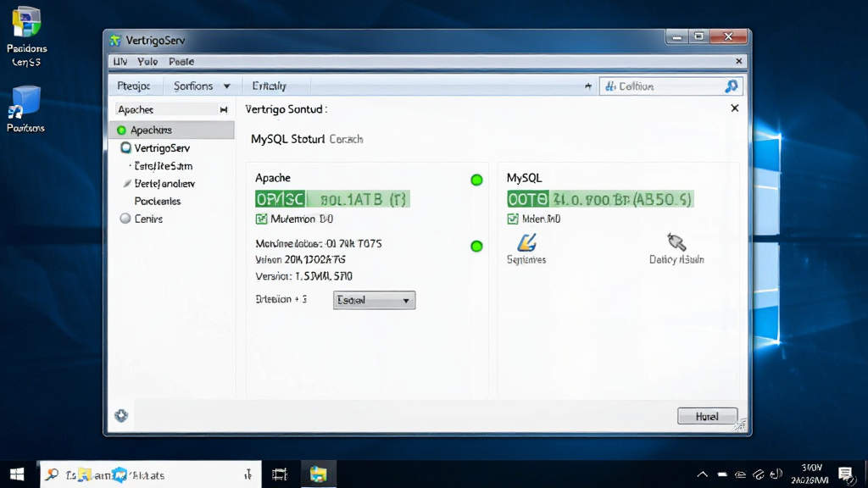
Task: Open the Uiv menu
Action: [x=120, y=61]
